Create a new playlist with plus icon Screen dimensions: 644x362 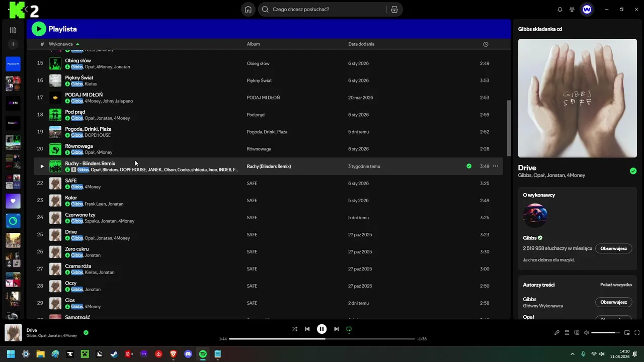[x=13, y=44]
